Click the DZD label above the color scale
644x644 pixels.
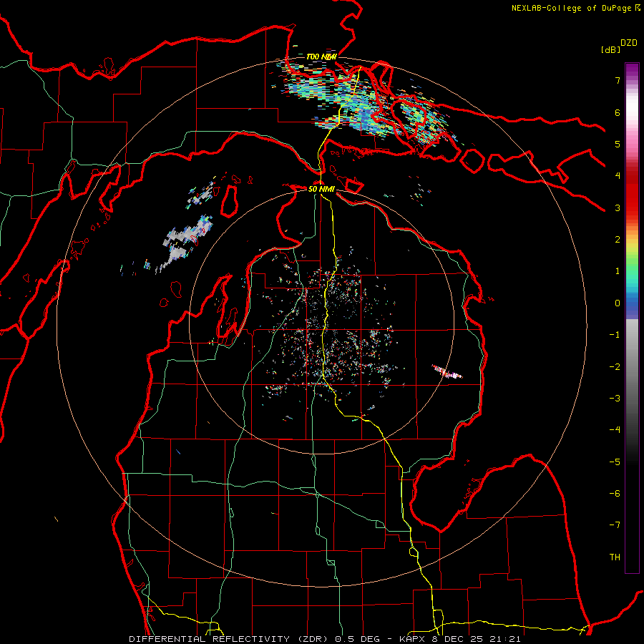tap(629, 43)
